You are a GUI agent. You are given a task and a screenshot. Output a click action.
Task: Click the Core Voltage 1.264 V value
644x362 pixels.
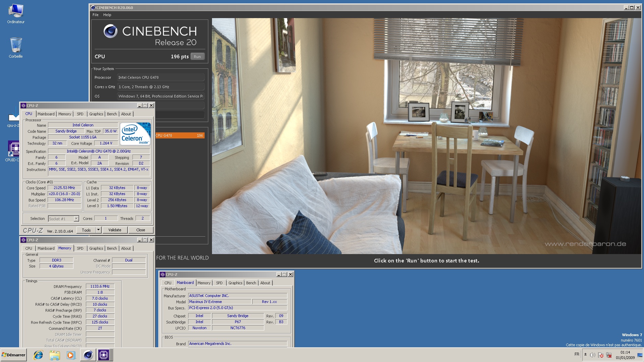coord(106,143)
